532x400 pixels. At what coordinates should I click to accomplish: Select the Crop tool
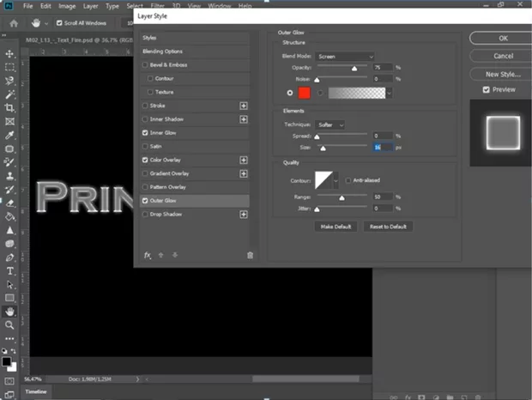pos(9,108)
